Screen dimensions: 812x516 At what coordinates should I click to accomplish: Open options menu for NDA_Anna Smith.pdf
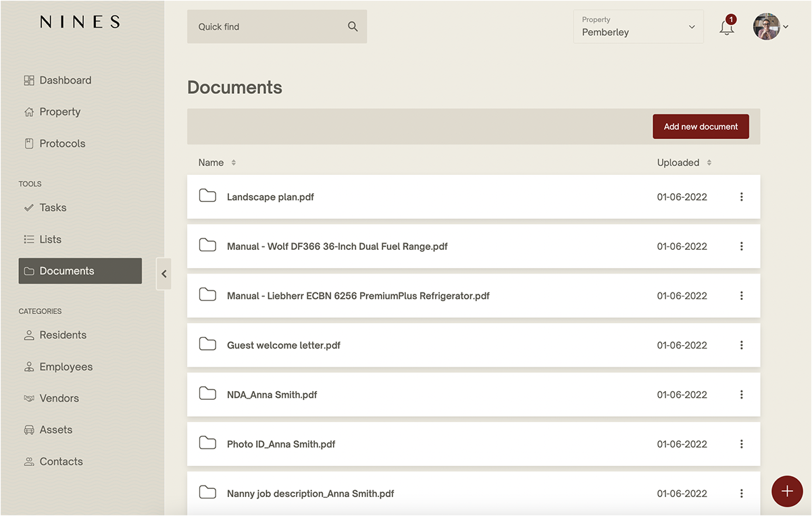[741, 394]
